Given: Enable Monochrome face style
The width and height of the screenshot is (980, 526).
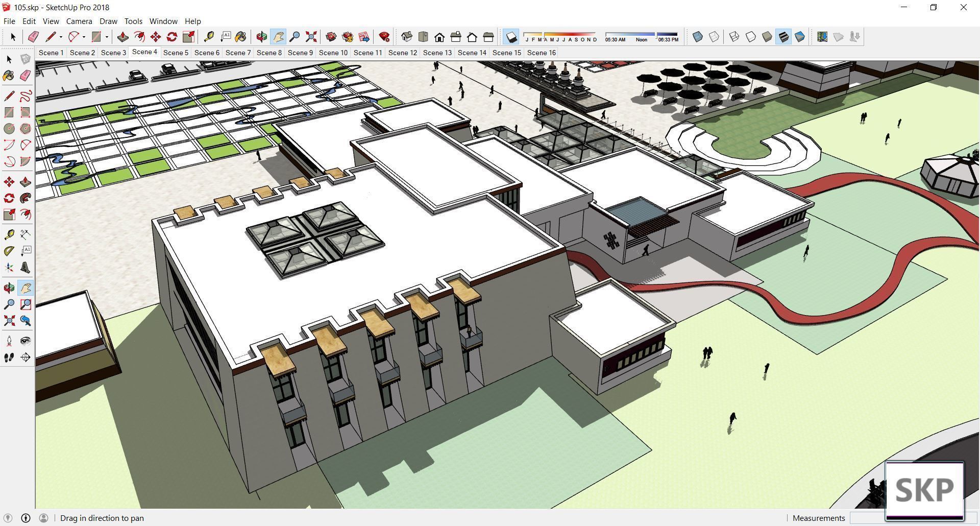Looking at the screenshot, I should click(800, 37).
